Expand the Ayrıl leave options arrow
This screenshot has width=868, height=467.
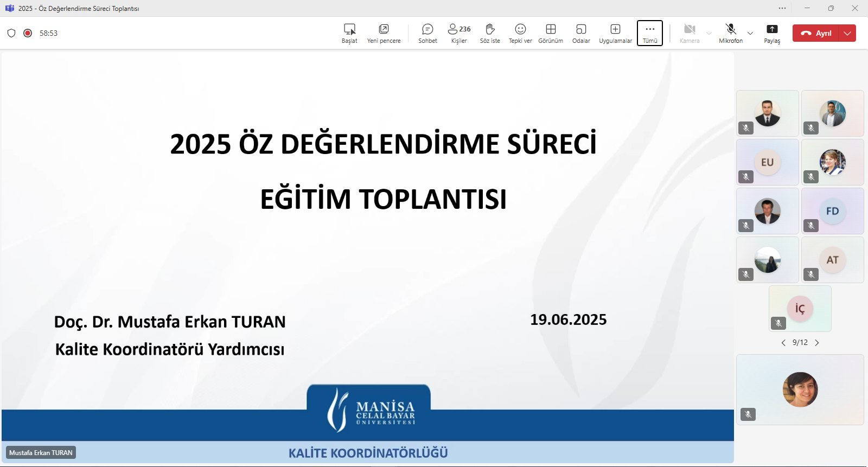point(847,33)
